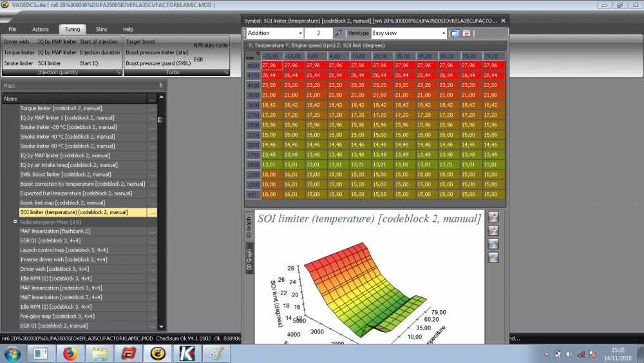Open the Actions tab

pyautogui.click(x=40, y=29)
